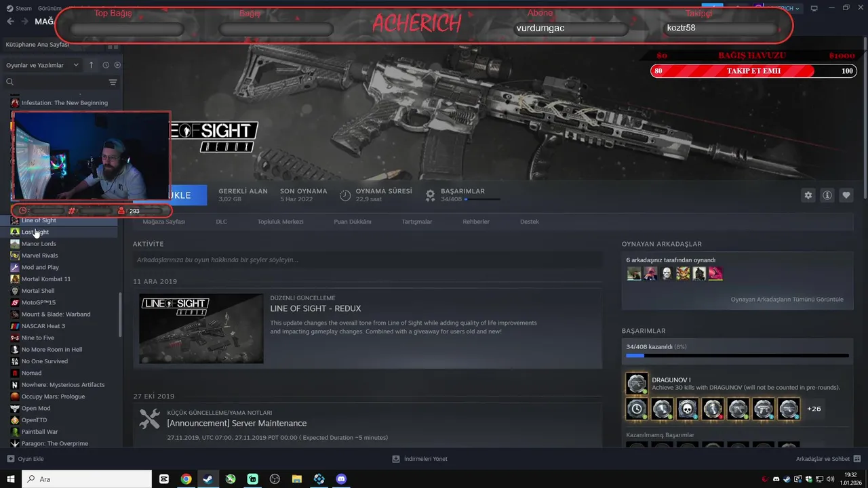Image resolution: width=868 pixels, height=488 pixels.
Task: Open the Server Maintenance announcement
Action: point(237,423)
